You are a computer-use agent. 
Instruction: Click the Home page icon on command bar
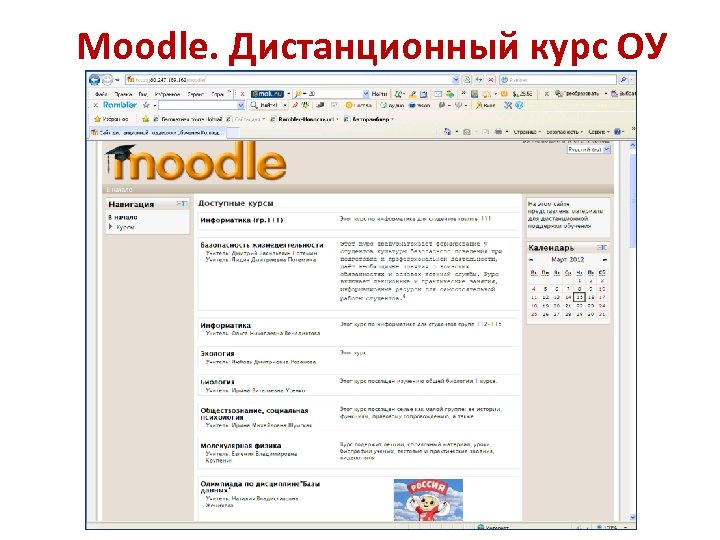pyautogui.click(x=448, y=132)
